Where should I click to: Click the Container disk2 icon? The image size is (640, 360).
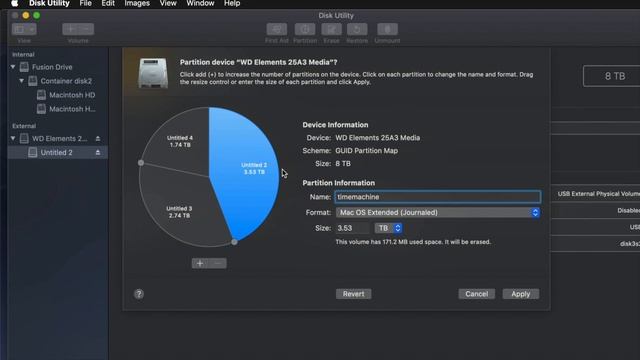click(x=33, y=81)
